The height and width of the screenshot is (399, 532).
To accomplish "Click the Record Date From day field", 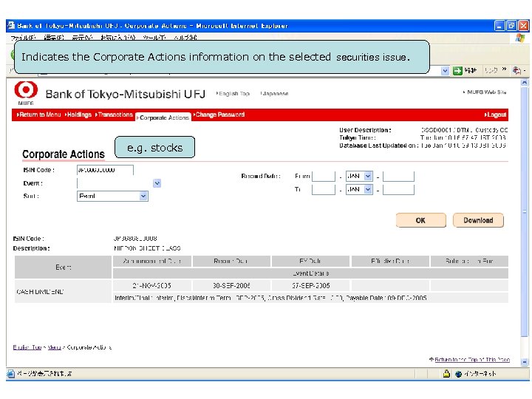I will pyautogui.click(x=324, y=176).
